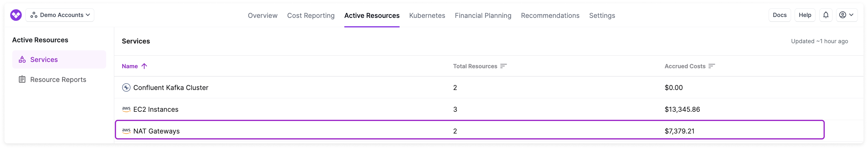Click the AWS logo beside NAT Gateways
This screenshot has width=868, height=149.
pos(126,131)
